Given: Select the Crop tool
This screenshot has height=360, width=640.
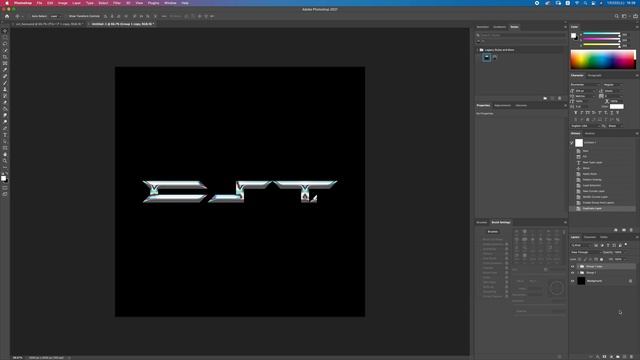Looking at the screenshot, I should 5,57.
